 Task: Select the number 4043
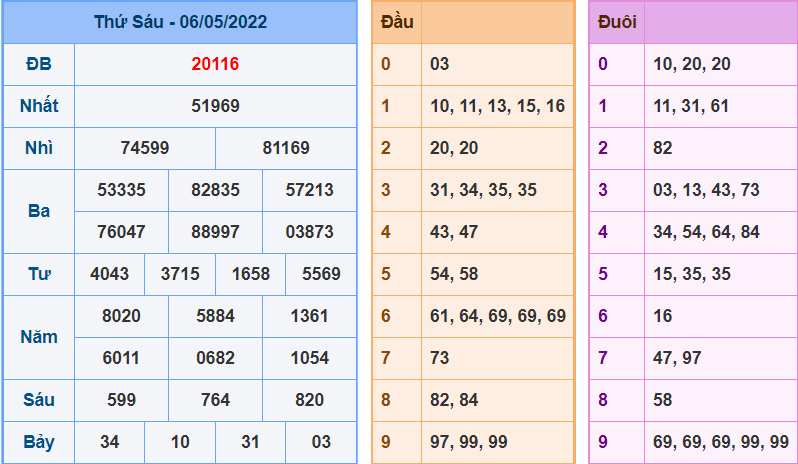tap(109, 274)
